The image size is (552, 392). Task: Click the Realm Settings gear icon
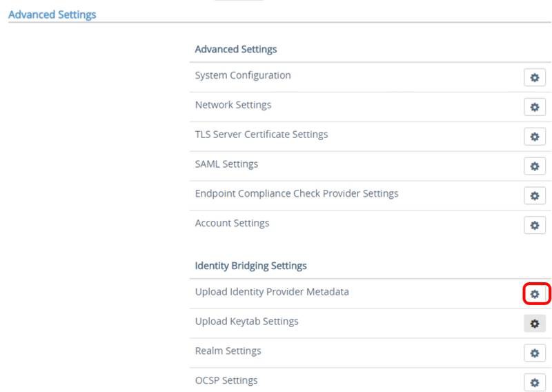pos(534,353)
